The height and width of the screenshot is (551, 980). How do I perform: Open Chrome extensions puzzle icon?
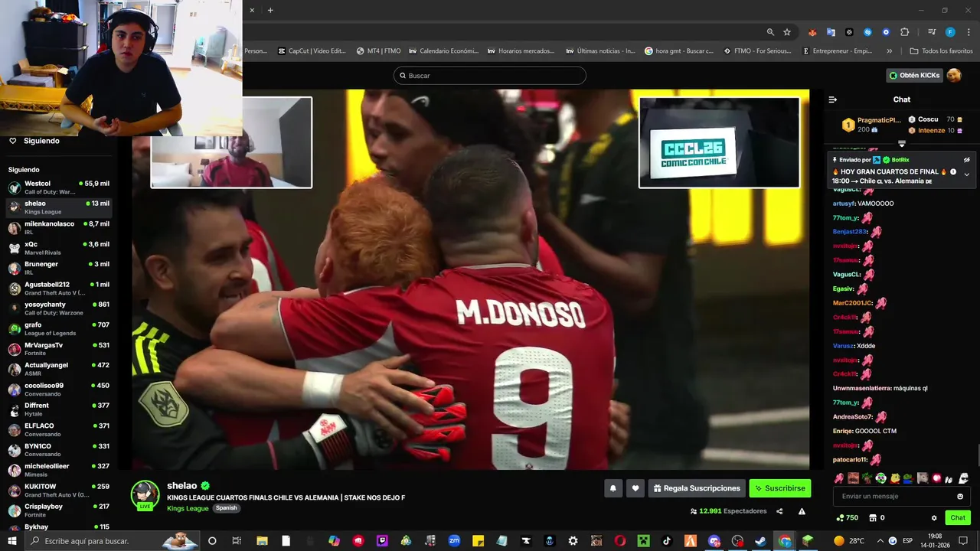point(904,32)
